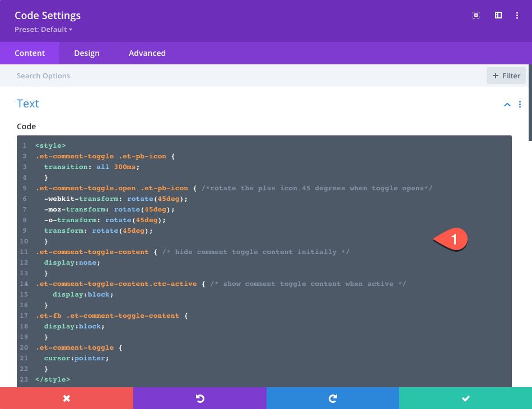Toggle the split column view icon
Image resolution: width=532 pixels, height=409 pixels.
tap(498, 16)
